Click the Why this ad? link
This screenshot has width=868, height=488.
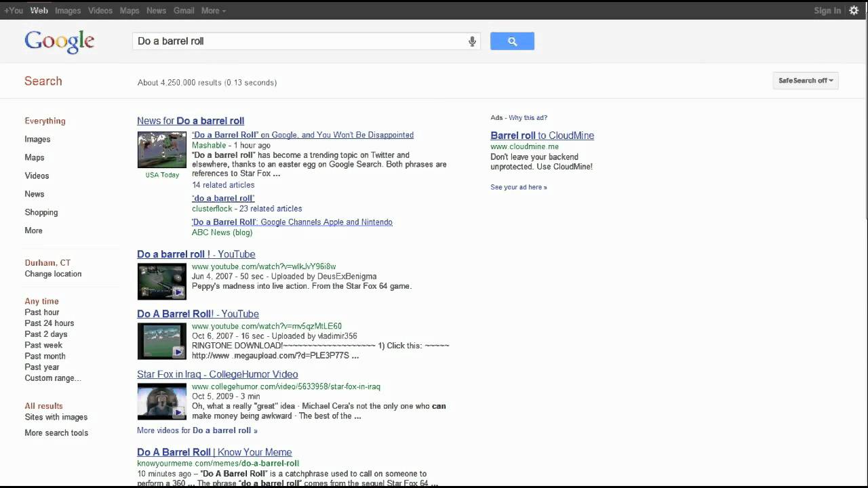coord(528,118)
